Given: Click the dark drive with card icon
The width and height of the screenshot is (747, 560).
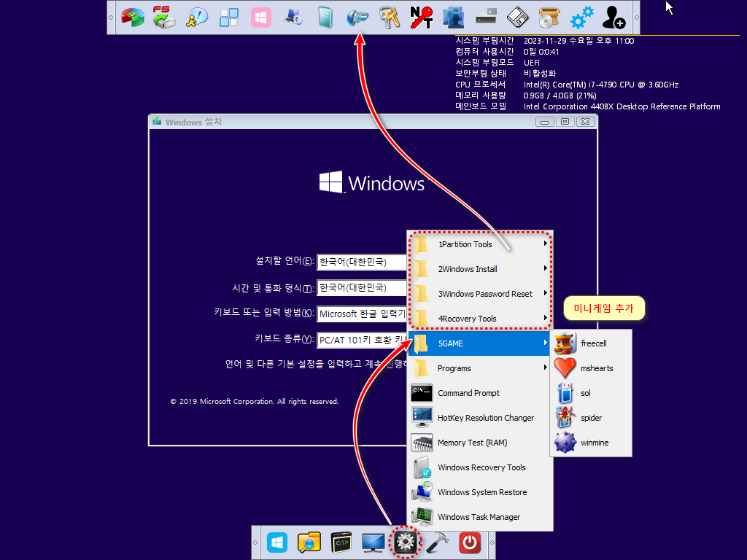Looking at the screenshot, I should point(486,17).
